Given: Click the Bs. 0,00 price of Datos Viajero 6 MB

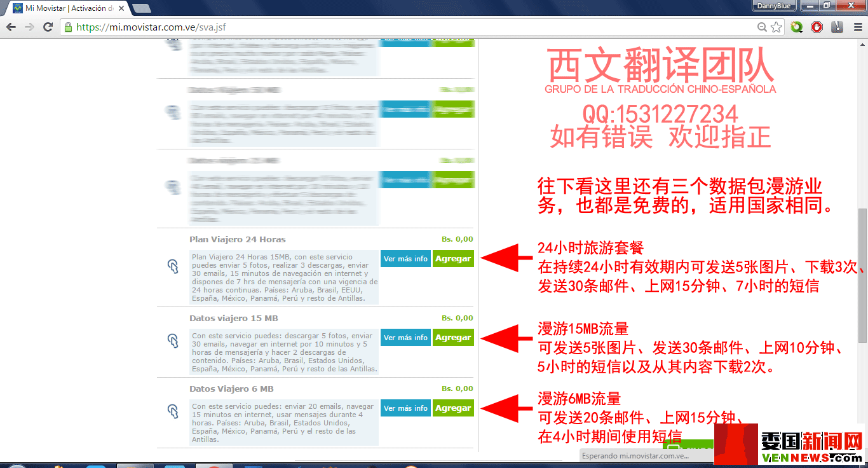Looking at the screenshot, I should point(458,389).
